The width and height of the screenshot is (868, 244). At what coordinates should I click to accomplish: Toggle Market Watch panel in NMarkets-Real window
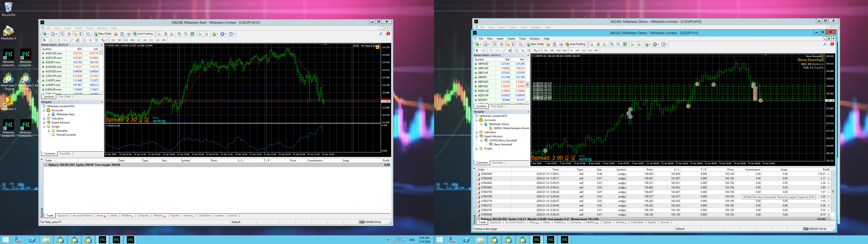(63, 34)
